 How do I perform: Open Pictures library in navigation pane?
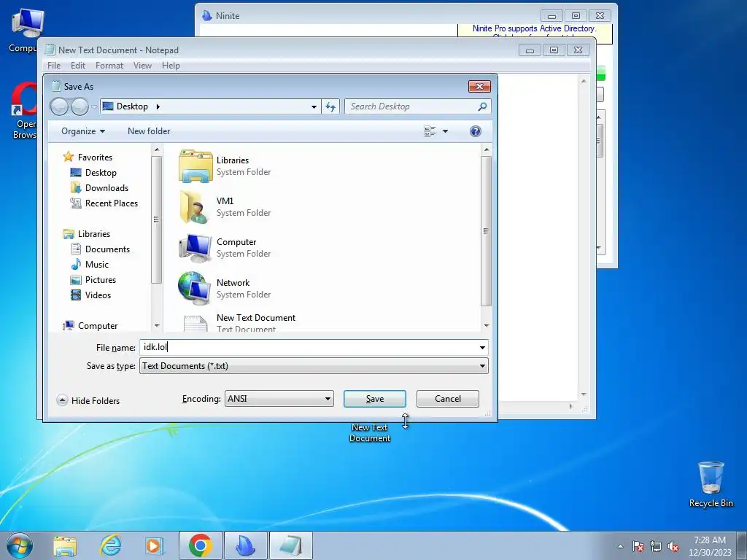coord(101,279)
